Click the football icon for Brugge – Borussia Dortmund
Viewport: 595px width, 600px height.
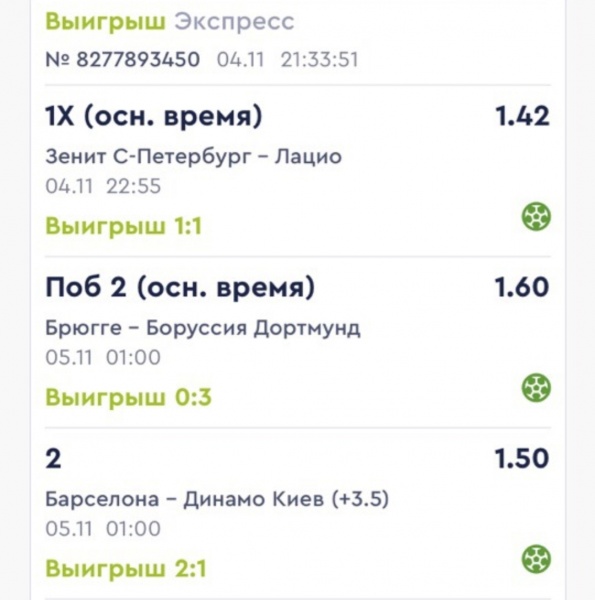[536, 388]
